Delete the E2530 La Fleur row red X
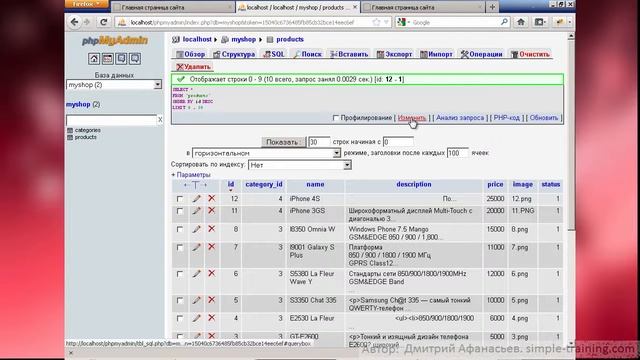The image size is (640, 360). 211,318
